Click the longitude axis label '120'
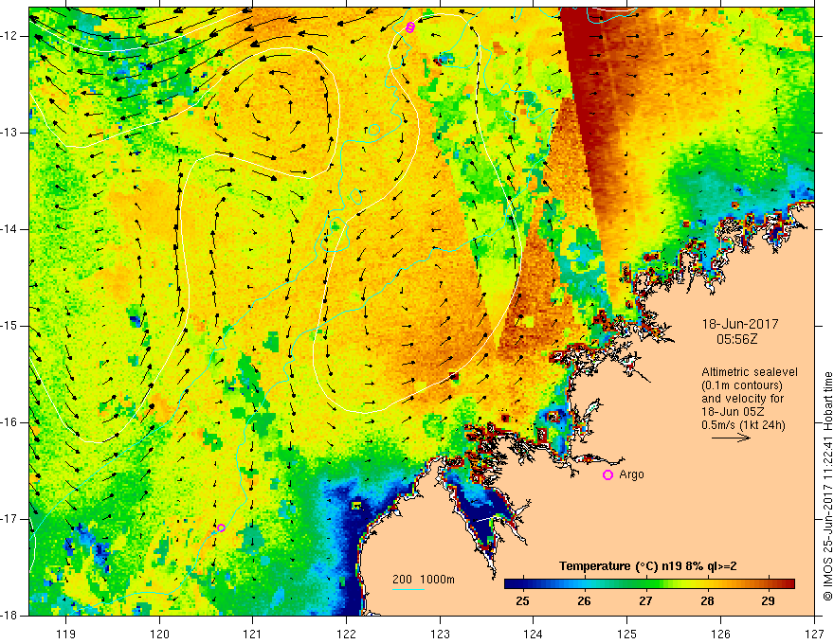Screen dimensions: 834x644 (159, 634)
